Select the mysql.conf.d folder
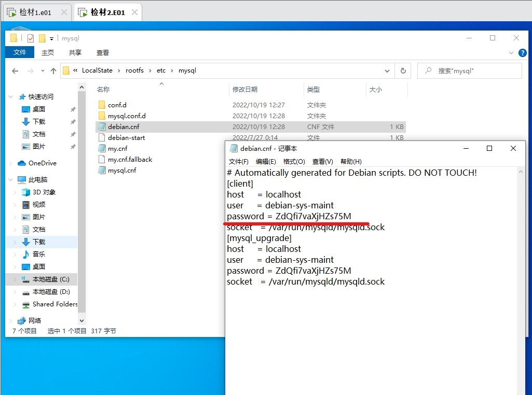Screen dimensions: 532x395 click(x=126, y=116)
